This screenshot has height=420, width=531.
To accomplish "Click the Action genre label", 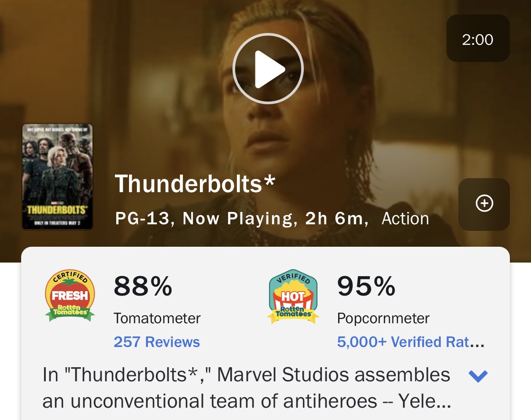I will click(x=405, y=219).
